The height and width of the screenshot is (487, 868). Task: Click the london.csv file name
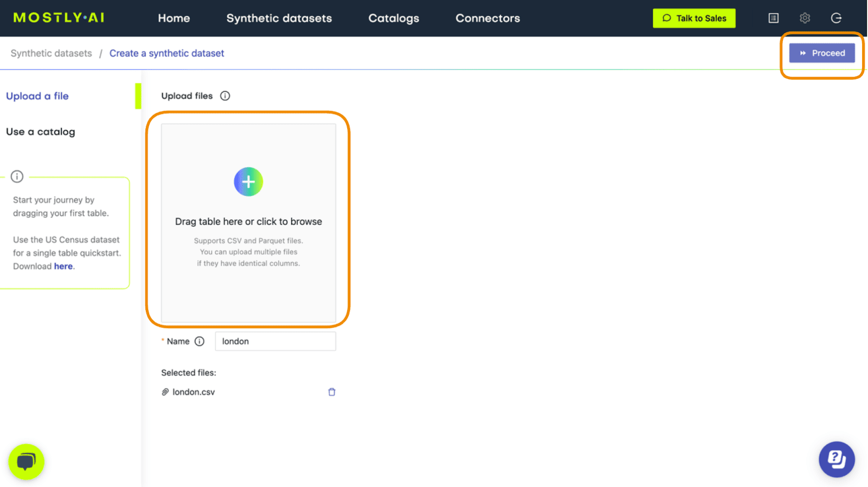[194, 392]
